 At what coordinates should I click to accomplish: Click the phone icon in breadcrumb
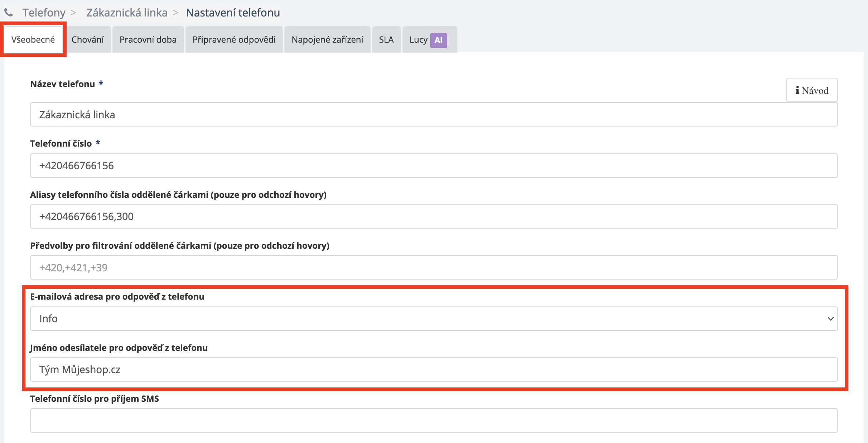9,13
